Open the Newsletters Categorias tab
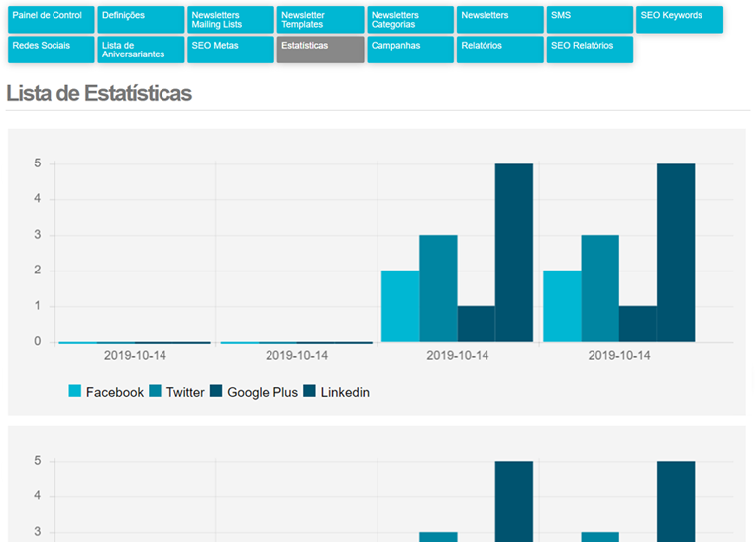756x542 pixels. [x=410, y=20]
